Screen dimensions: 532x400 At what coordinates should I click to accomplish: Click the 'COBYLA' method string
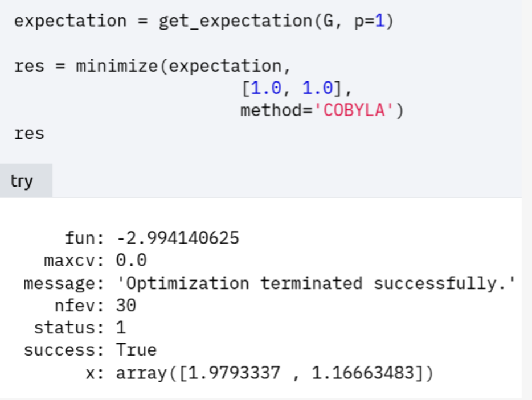(353, 110)
